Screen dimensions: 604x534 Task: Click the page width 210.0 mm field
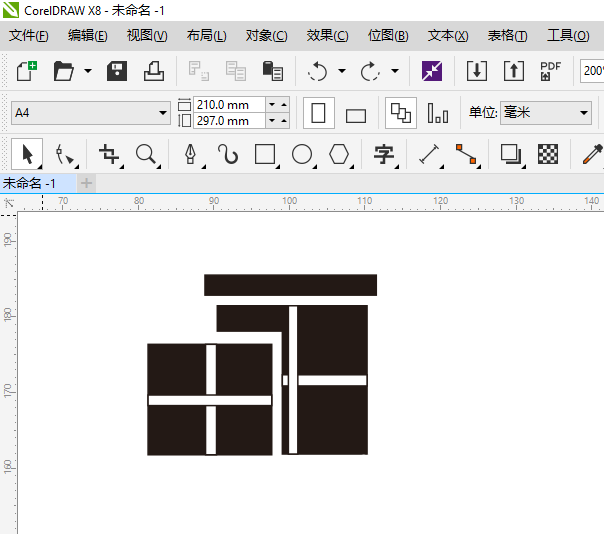click(x=228, y=104)
